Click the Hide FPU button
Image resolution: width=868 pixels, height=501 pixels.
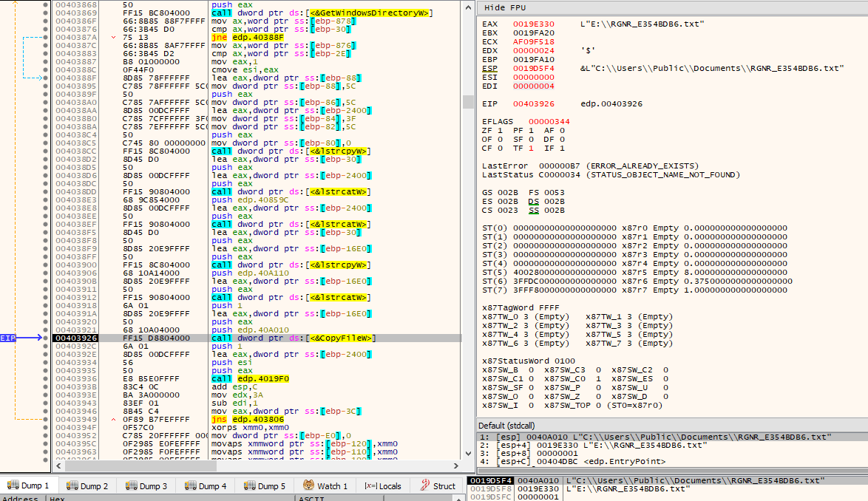click(x=505, y=7)
